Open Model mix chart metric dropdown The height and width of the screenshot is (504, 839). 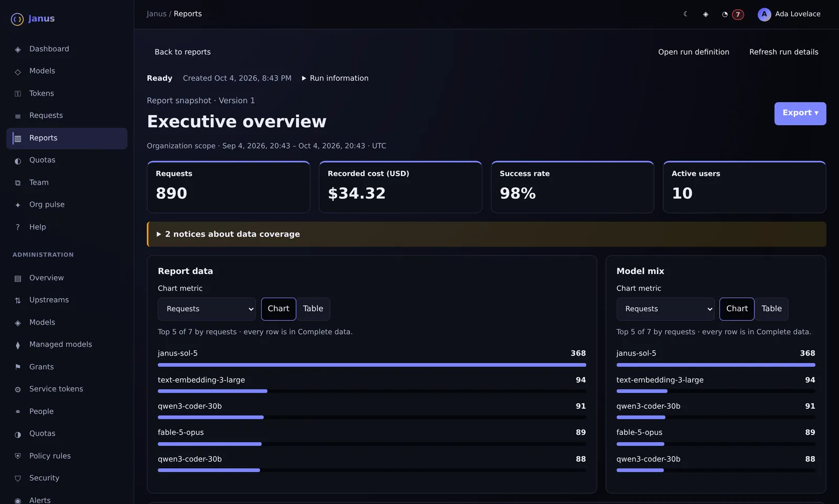665,309
